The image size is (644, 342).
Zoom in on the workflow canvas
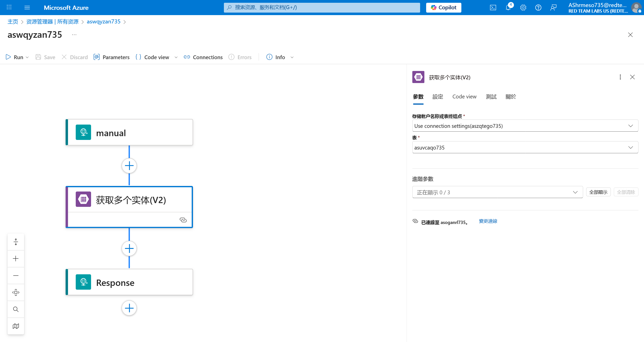click(16, 259)
